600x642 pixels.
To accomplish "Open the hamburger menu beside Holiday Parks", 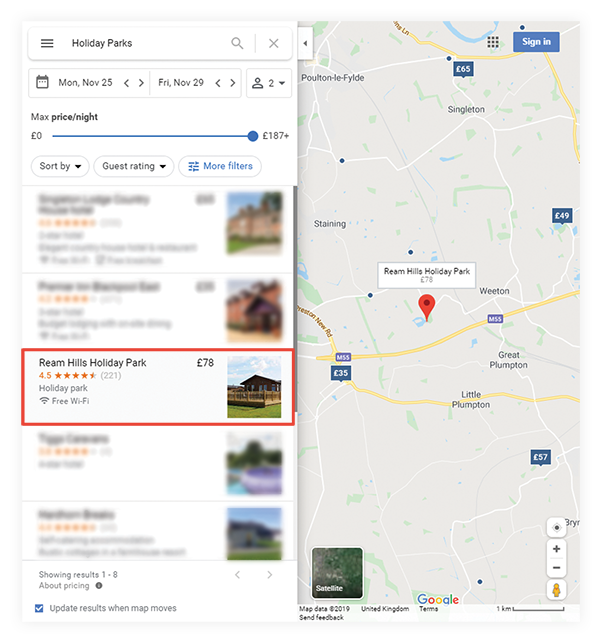I will tap(47, 43).
